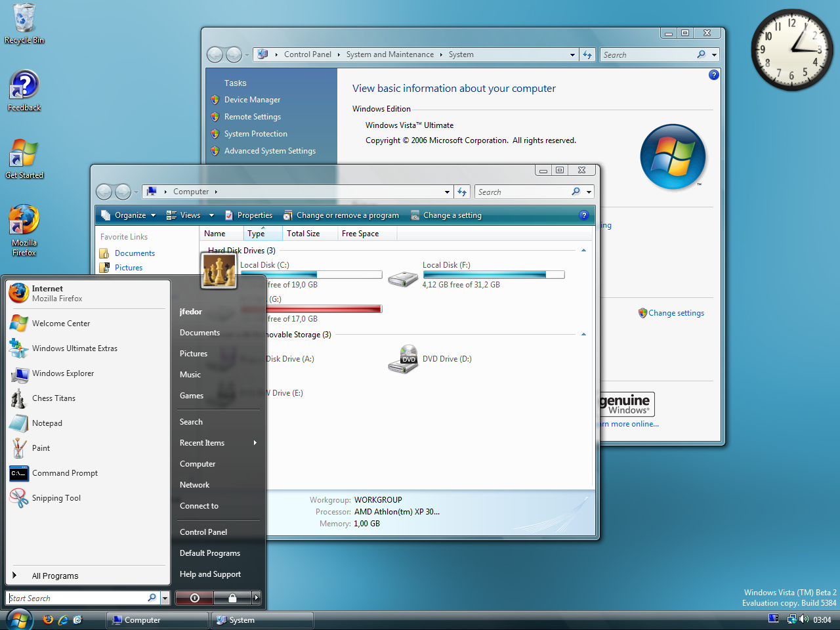This screenshot has height=630, width=840.
Task: Open Welcome Center from the Start menu
Action: [x=88, y=324]
